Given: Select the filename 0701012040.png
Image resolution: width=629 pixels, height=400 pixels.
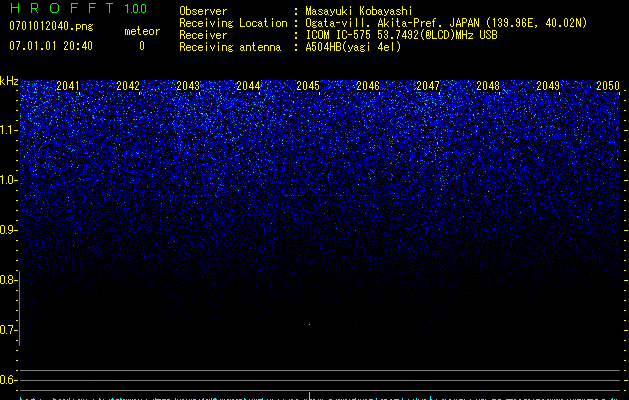Looking at the screenshot, I should pyautogui.click(x=51, y=26).
